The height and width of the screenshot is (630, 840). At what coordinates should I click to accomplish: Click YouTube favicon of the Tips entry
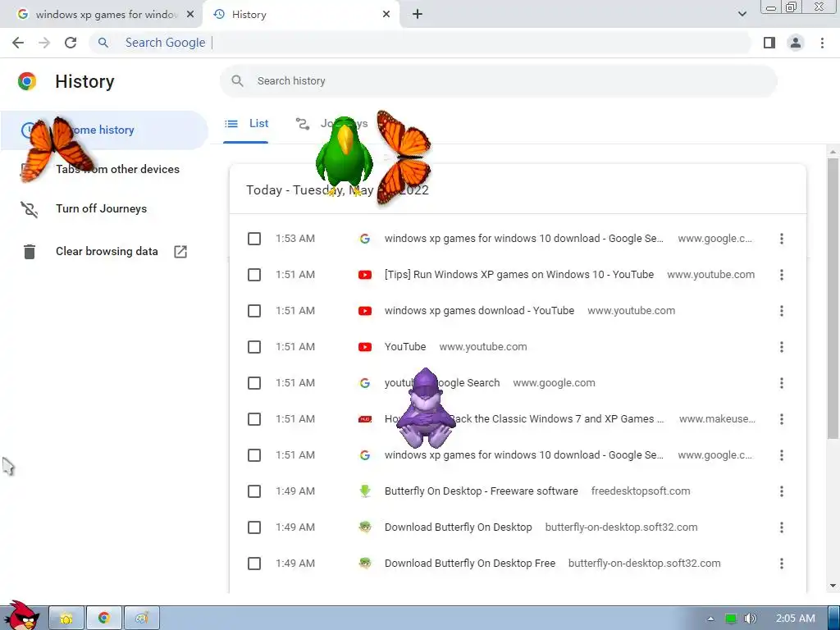(365, 275)
